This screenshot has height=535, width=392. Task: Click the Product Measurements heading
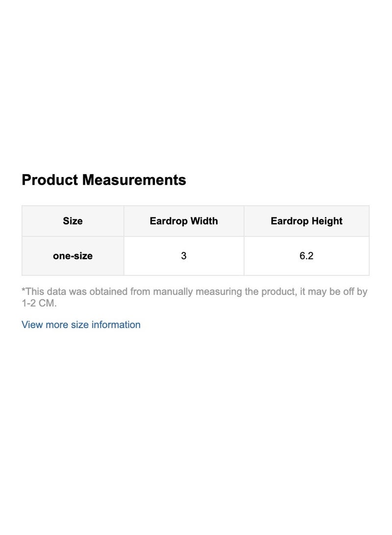(x=103, y=180)
